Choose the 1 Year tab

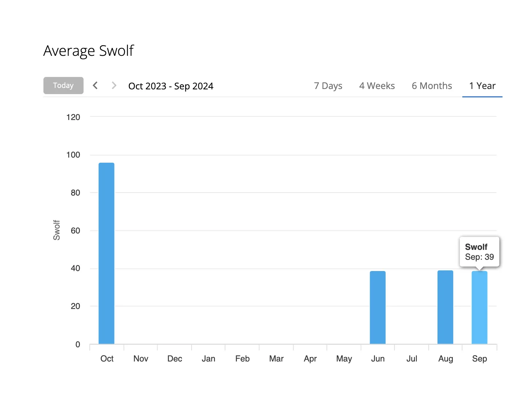482,86
